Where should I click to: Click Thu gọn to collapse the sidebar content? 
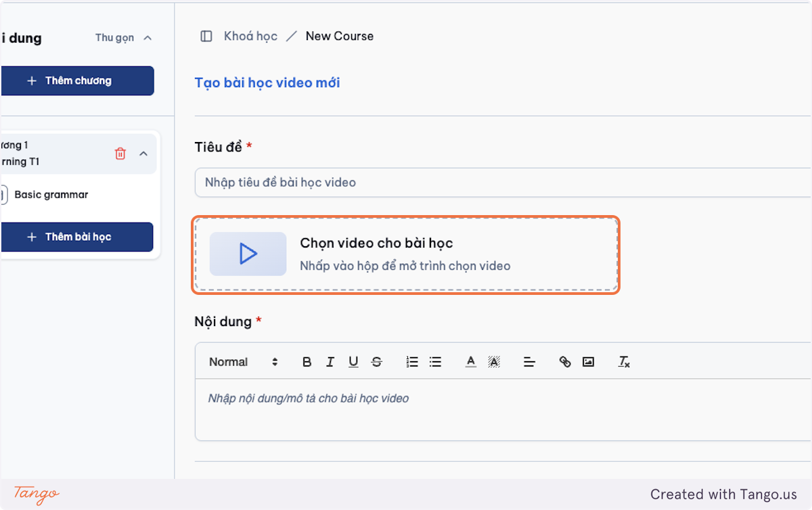(x=124, y=38)
